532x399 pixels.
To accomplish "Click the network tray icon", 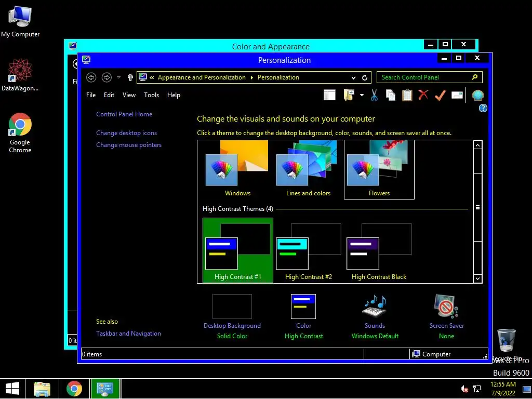I will point(477,389).
